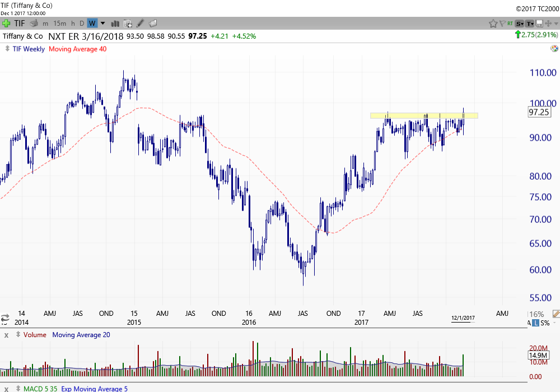Click the Moving Average 20 volume label

coord(81,335)
